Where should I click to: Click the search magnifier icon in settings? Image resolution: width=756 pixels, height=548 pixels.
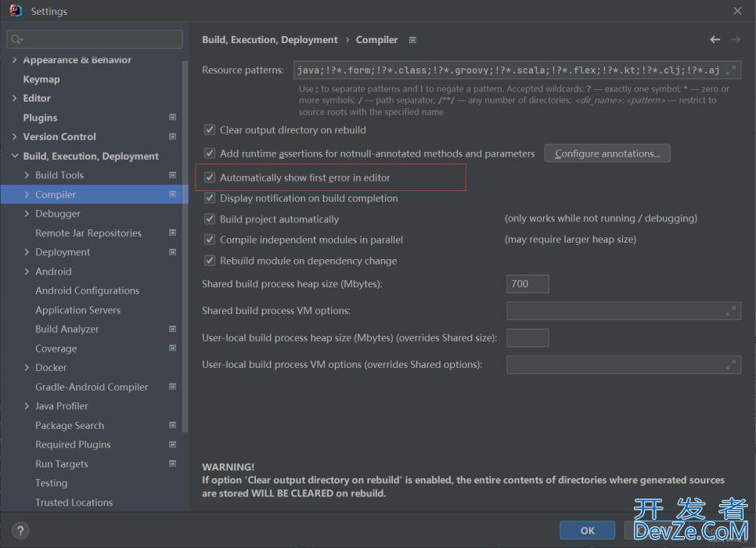pos(16,39)
